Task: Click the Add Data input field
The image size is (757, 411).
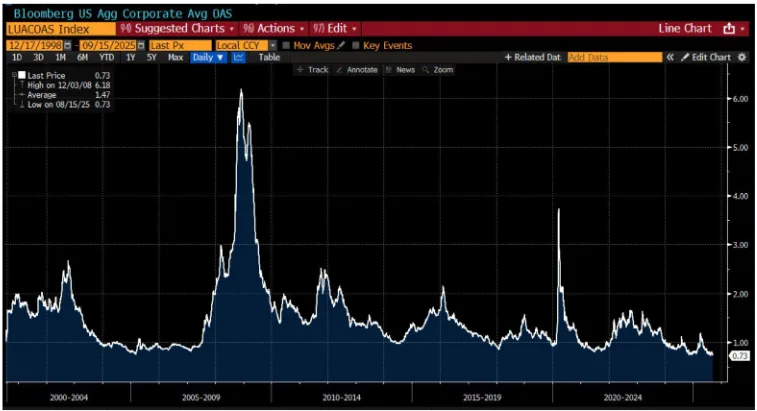Action: 615,57
